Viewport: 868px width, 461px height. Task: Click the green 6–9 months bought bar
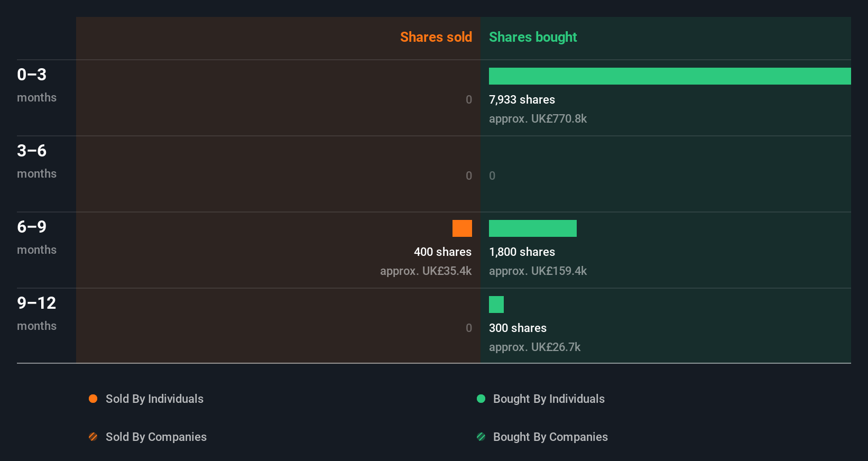tap(532, 228)
